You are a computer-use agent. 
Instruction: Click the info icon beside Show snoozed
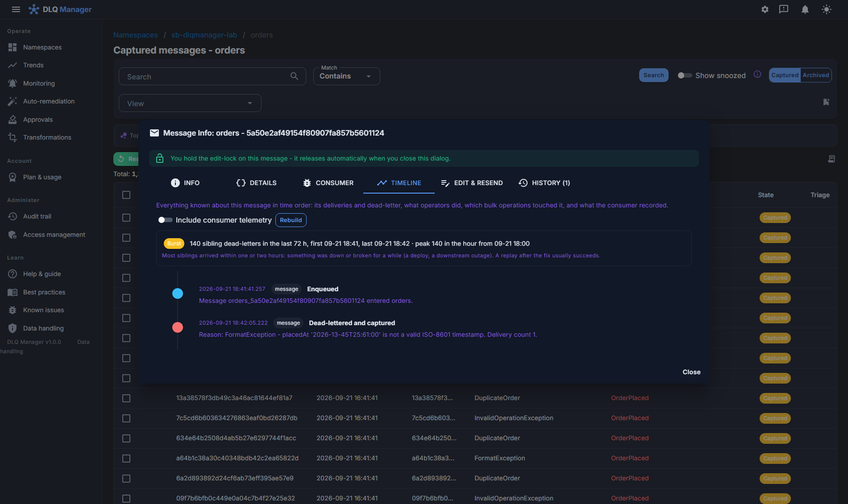coord(757,74)
